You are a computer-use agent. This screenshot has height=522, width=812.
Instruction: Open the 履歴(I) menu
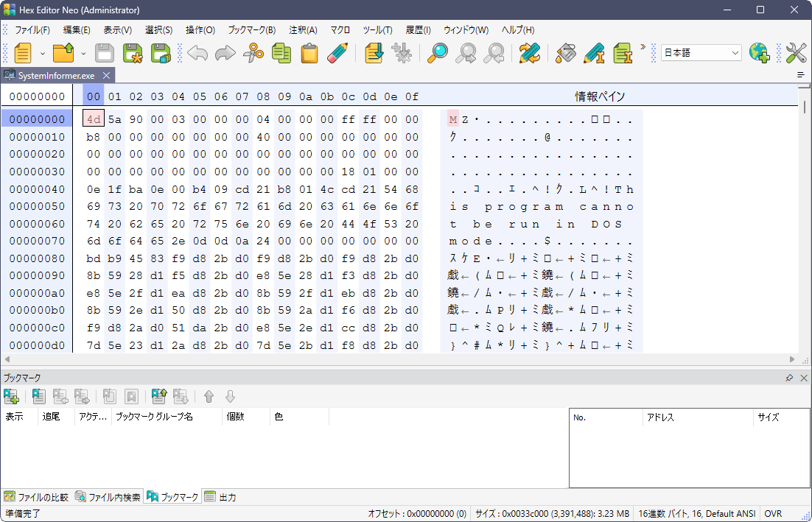point(418,30)
